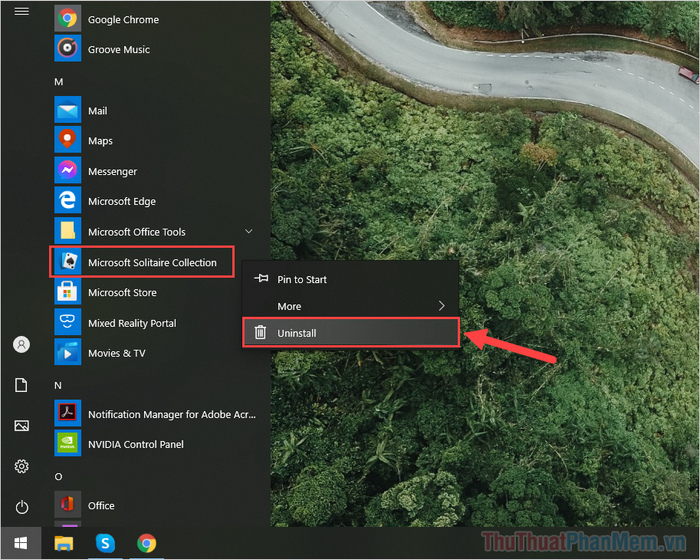Open Movies & TV app
Screen dimensions: 700x560
tap(154, 353)
